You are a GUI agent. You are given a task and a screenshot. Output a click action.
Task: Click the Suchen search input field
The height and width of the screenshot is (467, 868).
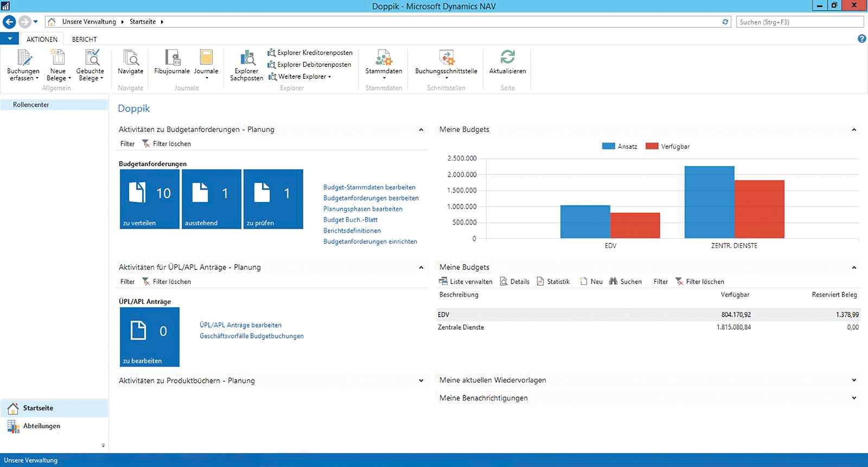tap(799, 22)
